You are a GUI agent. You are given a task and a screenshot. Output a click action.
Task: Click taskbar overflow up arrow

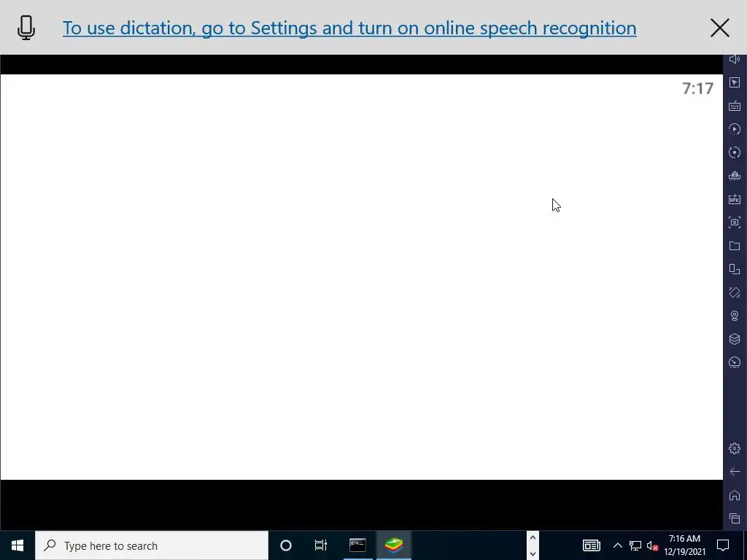tap(533, 538)
